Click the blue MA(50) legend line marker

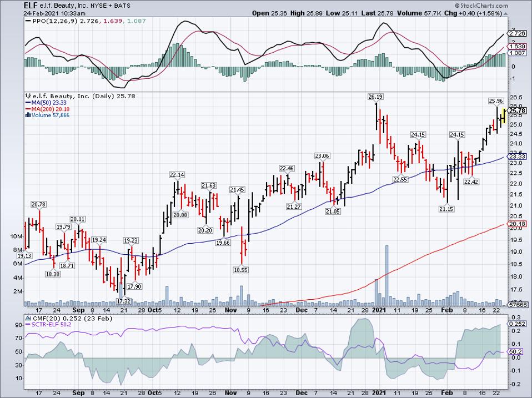coord(28,103)
